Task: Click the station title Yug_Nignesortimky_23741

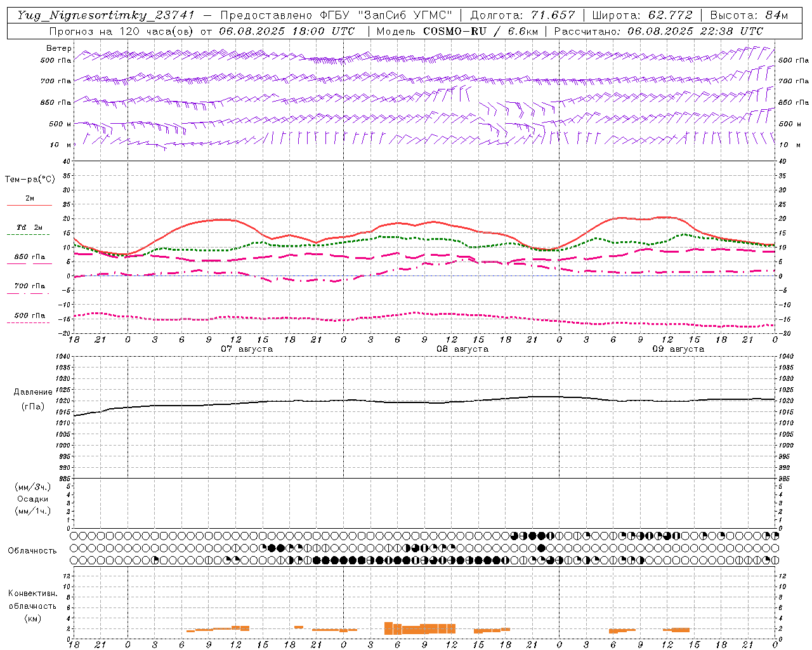Action: point(106,15)
